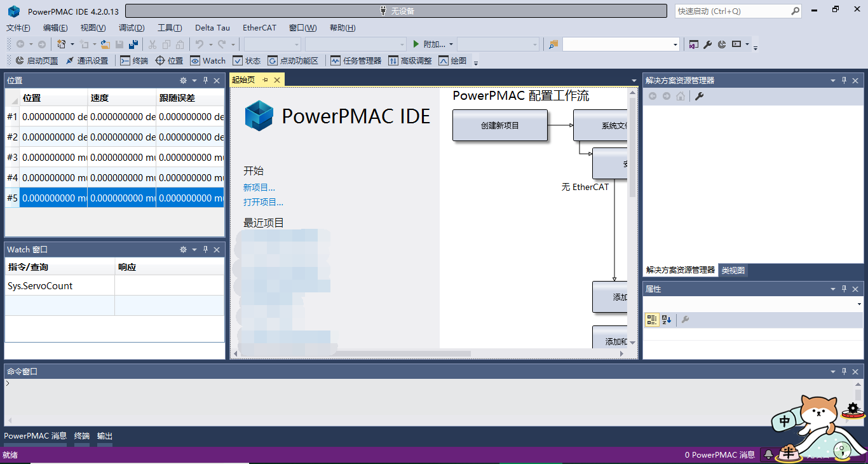Click the 速度 column header

[x=121, y=98]
